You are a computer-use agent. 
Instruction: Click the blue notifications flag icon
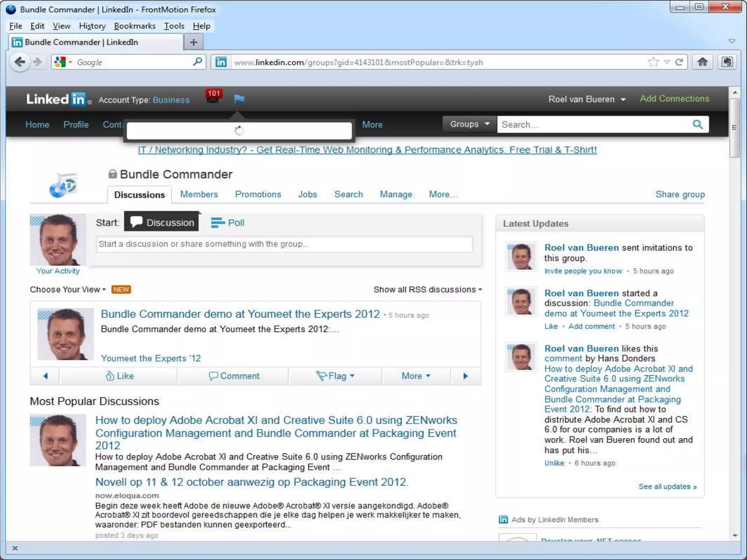click(239, 98)
